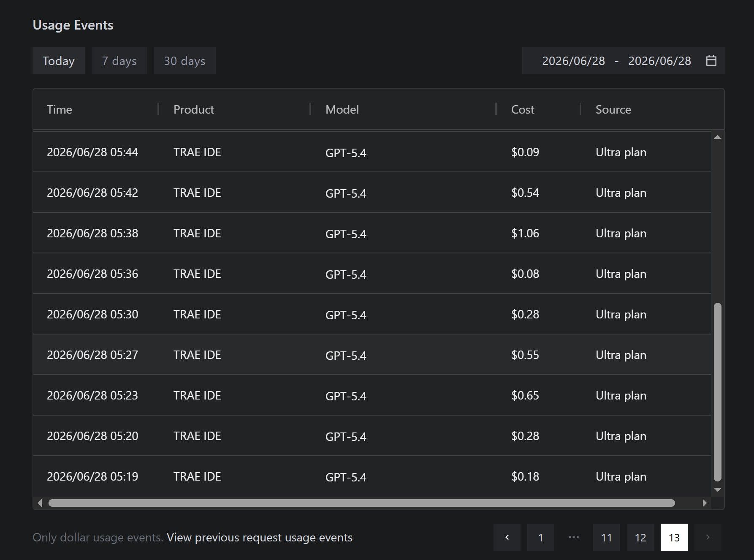Viewport: 754px width, 560px height.
Task: Click vertical scrollbar down arrow
Action: [717, 490]
